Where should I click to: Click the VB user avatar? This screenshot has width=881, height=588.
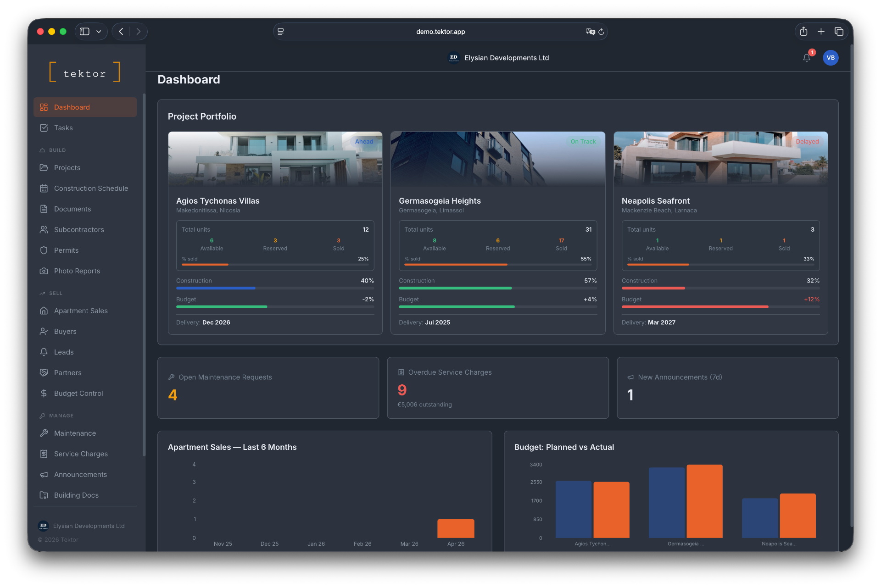(x=830, y=58)
